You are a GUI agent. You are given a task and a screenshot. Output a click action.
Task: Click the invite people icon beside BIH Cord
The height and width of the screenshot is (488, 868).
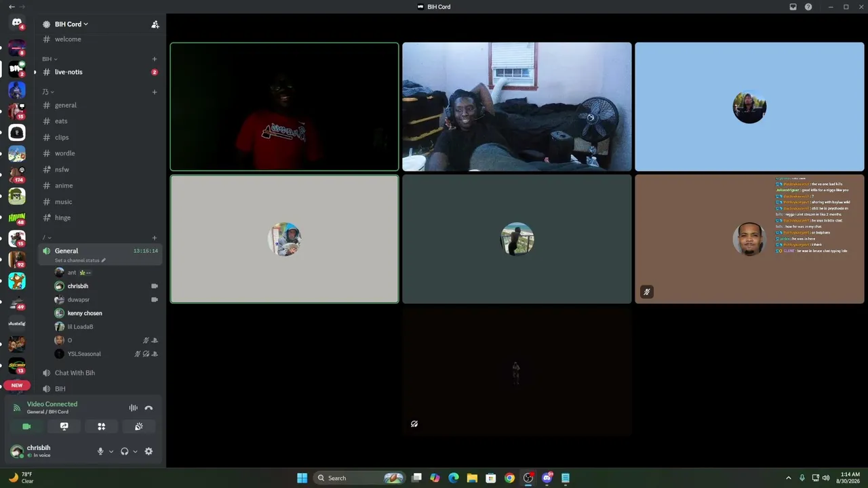pyautogui.click(x=155, y=24)
